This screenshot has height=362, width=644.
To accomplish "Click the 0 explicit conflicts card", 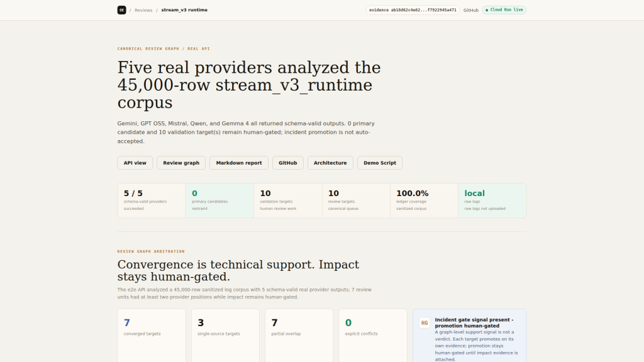I will point(373,336).
